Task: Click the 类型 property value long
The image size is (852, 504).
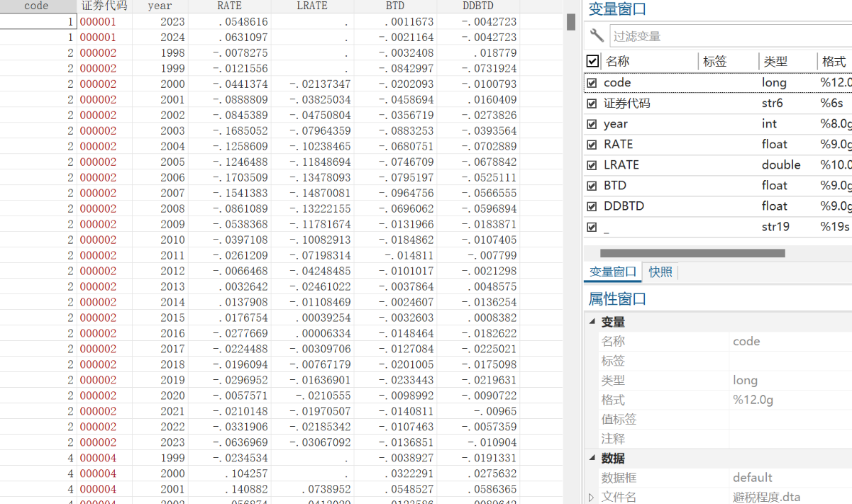Action: [x=746, y=381]
